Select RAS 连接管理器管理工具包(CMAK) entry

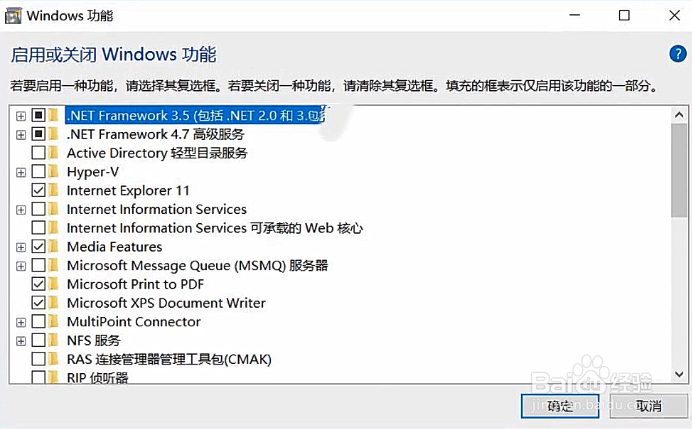pos(169,359)
